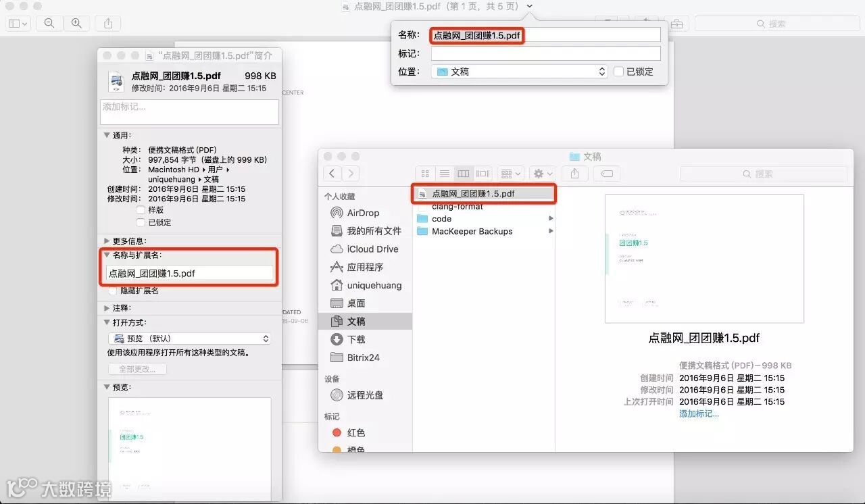Collapse the 名称与扩展名 section
Viewport: 865px width, 504px height.
107,255
